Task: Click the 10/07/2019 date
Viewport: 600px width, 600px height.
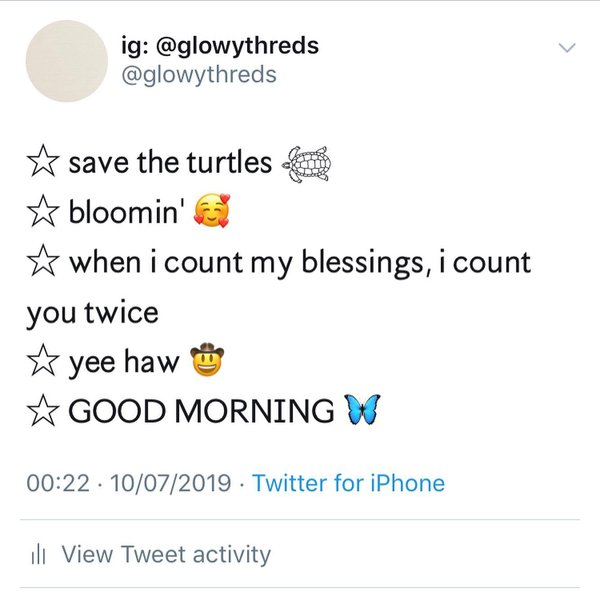Action: tap(162, 484)
